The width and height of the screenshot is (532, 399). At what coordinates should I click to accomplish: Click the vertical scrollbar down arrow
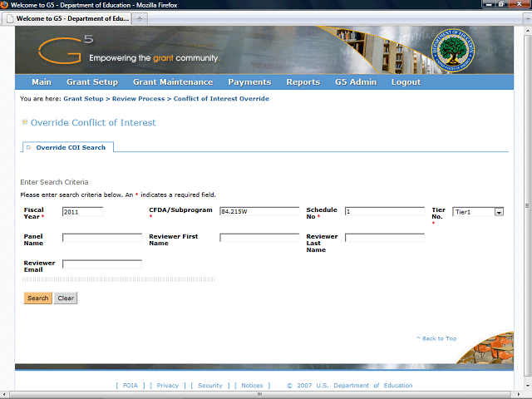pyautogui.click(x=527, y=386)
